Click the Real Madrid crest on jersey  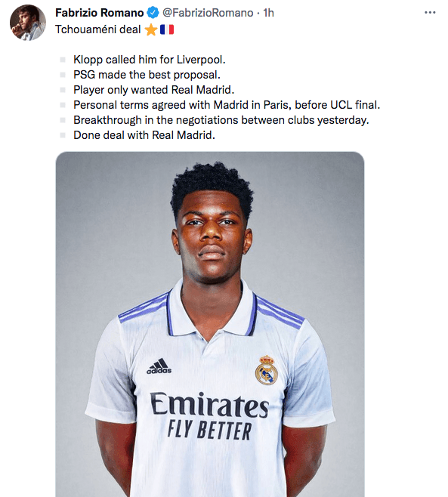pos(267,370)
